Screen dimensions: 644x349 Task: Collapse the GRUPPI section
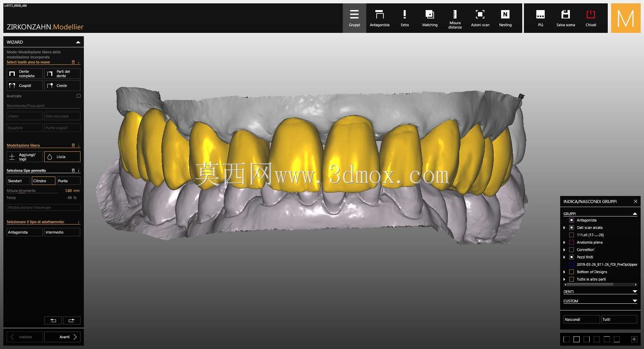635,214
